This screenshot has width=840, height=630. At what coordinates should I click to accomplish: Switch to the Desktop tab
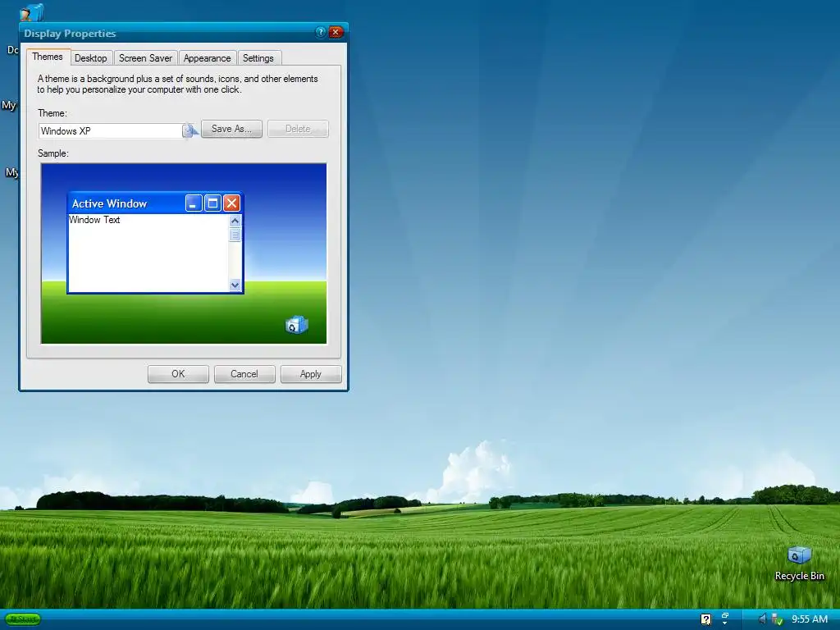point(90,58)
